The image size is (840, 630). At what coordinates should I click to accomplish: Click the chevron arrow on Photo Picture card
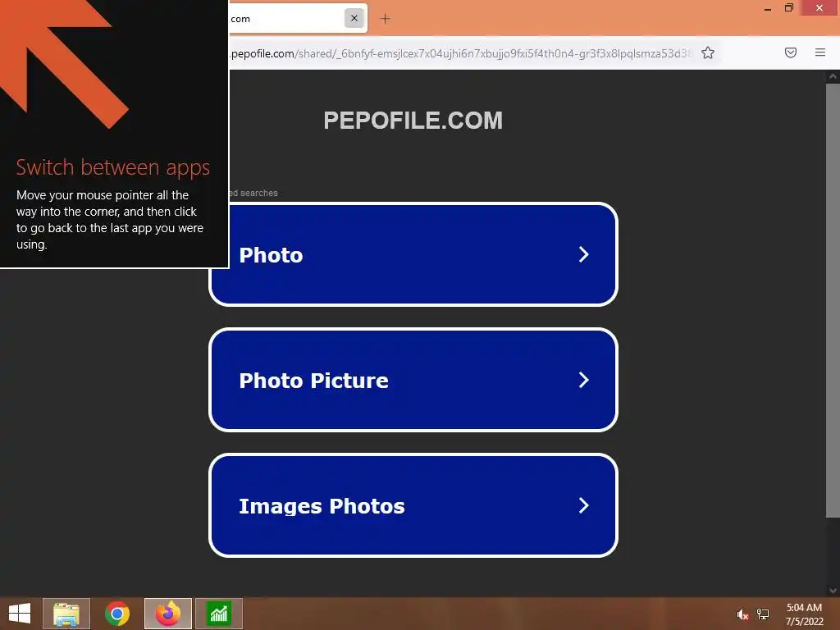click(584, 380)
